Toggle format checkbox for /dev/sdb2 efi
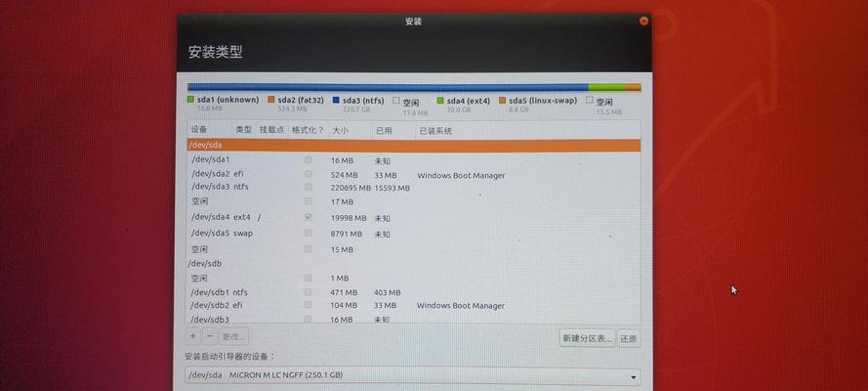868x391 pixels. pos(308,305)
